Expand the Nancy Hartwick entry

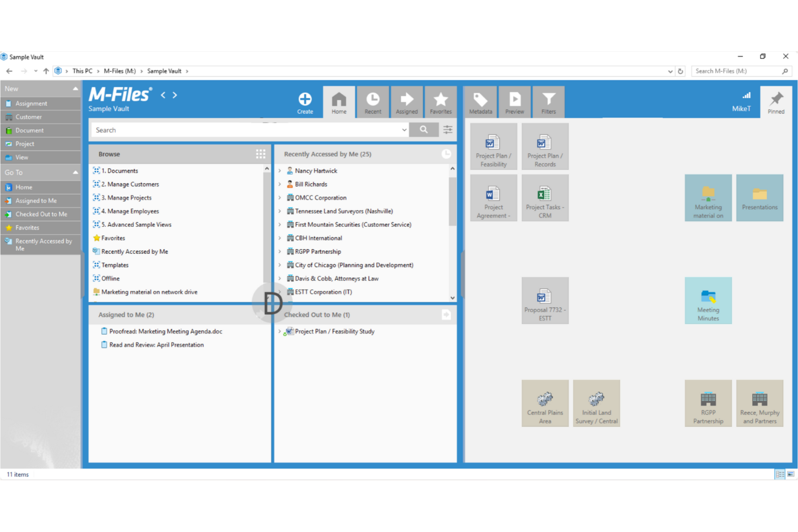tap(280, 171)
